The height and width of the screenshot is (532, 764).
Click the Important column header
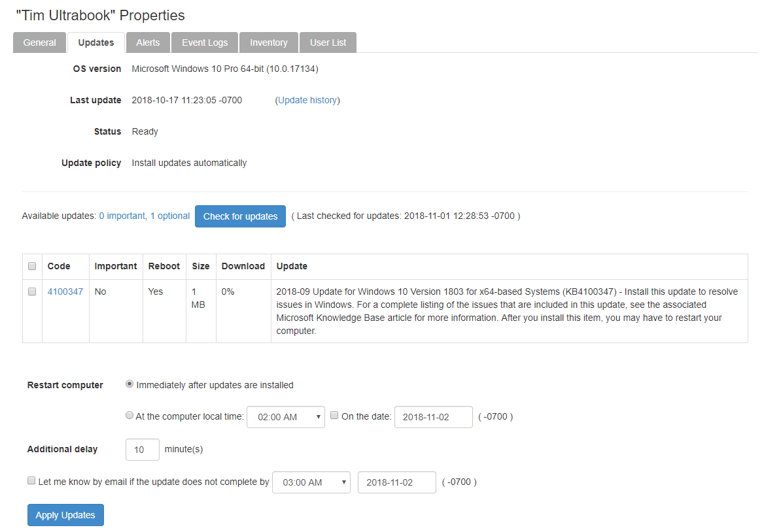[x=116, y=266]
